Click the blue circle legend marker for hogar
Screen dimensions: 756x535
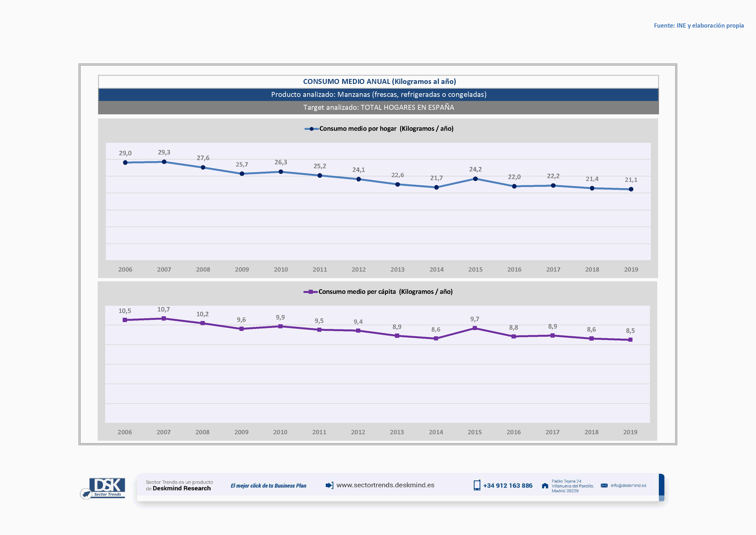[311, 129]
